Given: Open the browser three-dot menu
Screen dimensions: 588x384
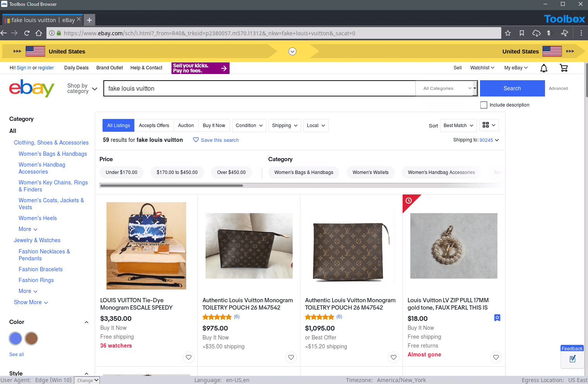Looking at the screenshot, I should (581, 33).
